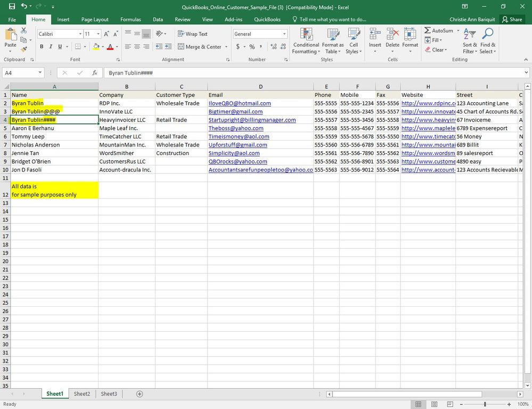Open the Fill dropdown
The height and width of the screenshot is (409, 532).
(x=433, y=40)
